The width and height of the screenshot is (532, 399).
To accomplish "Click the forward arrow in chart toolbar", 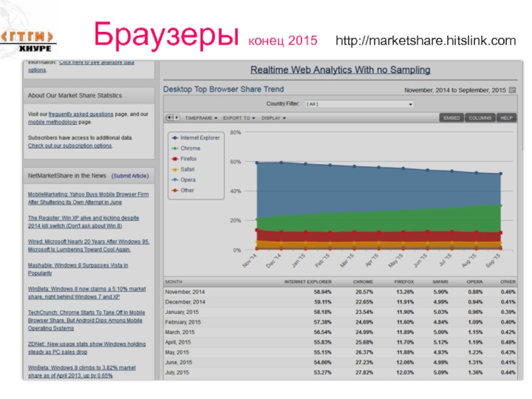I will [x=176, y=118].
